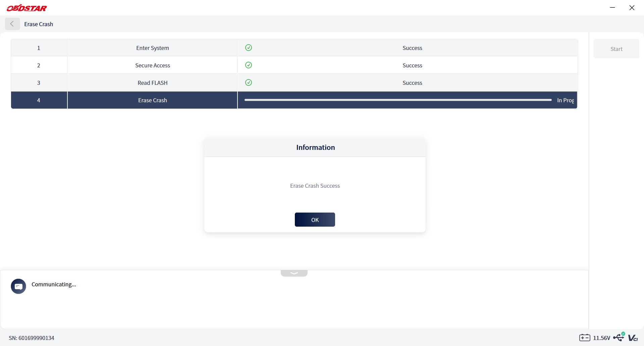
Task: Click the Erase Crash progress bar
Action: (x=398, y=100)
